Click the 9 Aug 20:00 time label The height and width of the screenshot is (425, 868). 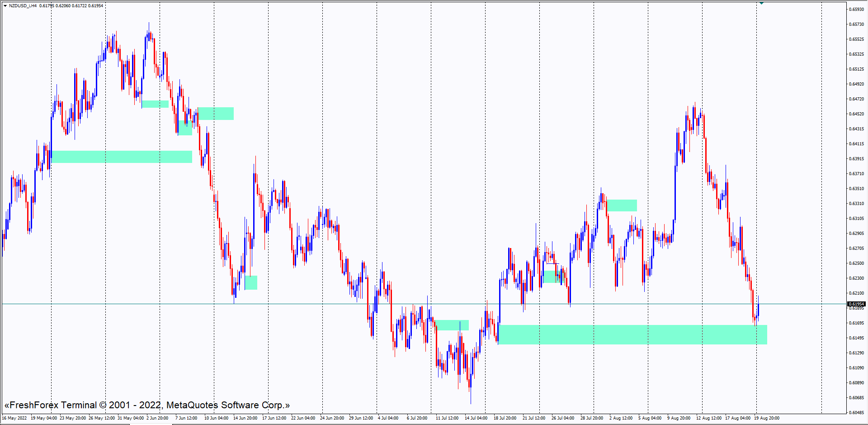click(x=678, y=418)
